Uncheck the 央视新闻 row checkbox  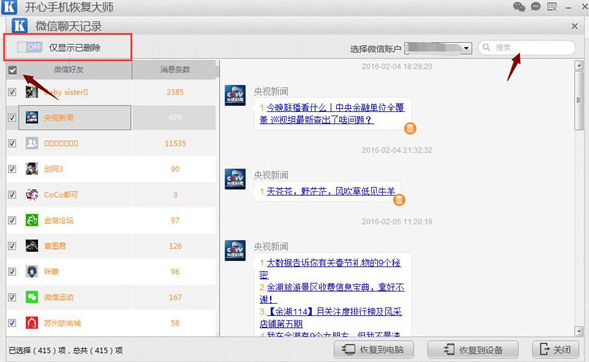tap(12, 118)
